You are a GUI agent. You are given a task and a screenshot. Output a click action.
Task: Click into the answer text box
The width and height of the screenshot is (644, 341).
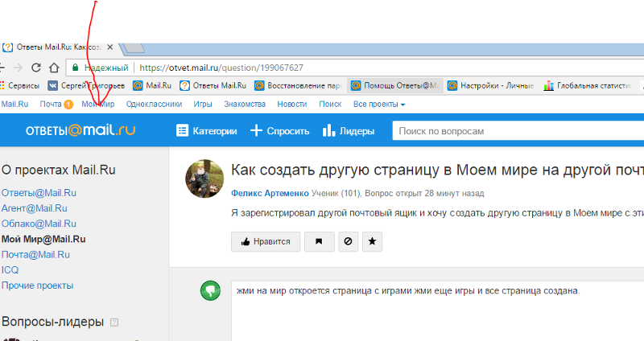click(x=437, y=311)
